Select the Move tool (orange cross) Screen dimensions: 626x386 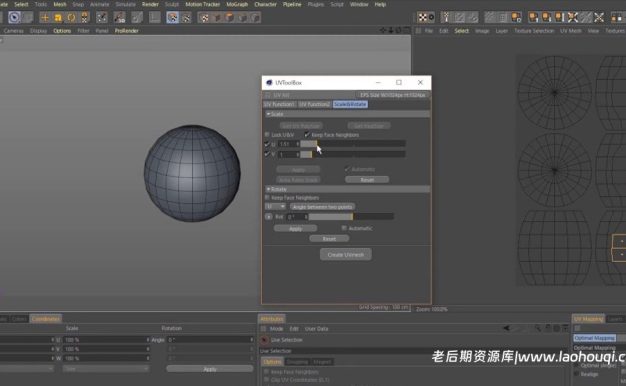click(44, 18)
